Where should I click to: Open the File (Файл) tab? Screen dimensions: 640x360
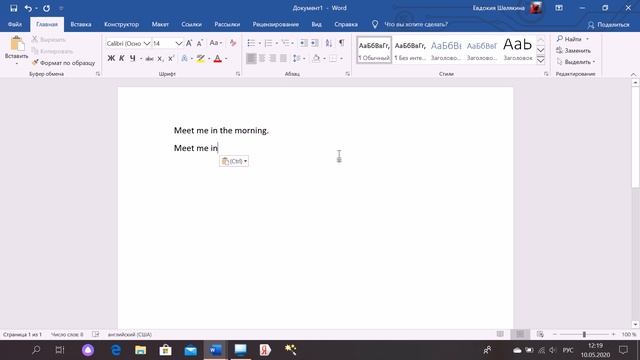15,24
